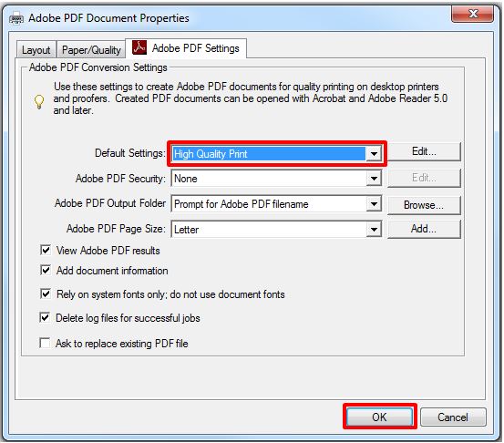Click Add button beside page size
This screenshot has width=504, height=443.
coord(424,229)
